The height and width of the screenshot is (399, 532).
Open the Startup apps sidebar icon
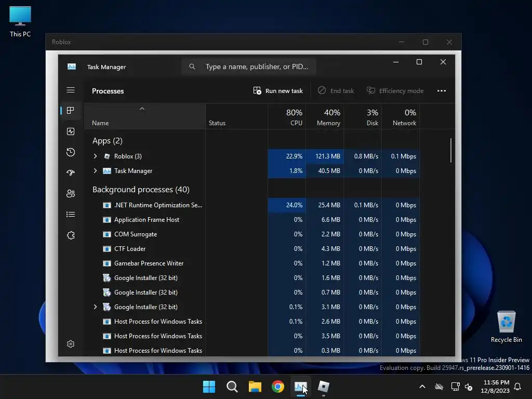point(71,172)
